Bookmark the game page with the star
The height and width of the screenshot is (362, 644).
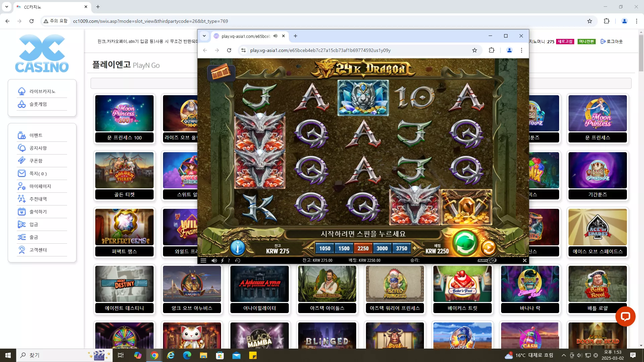475,50
